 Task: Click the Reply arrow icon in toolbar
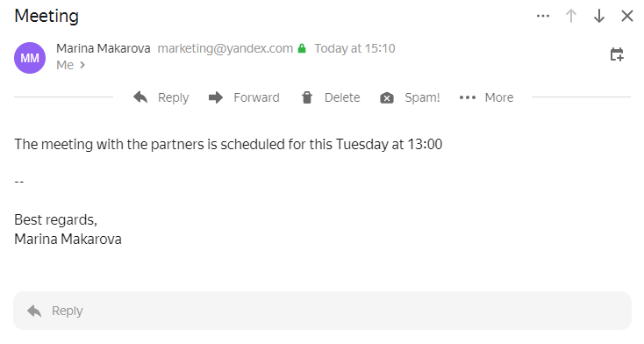(x=140, y=97)
